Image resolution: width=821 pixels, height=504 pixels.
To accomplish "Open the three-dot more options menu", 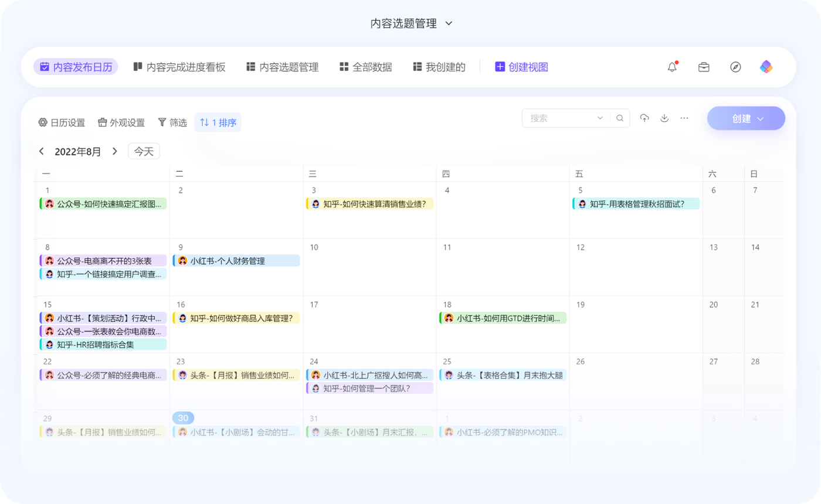I will (684, 118).
